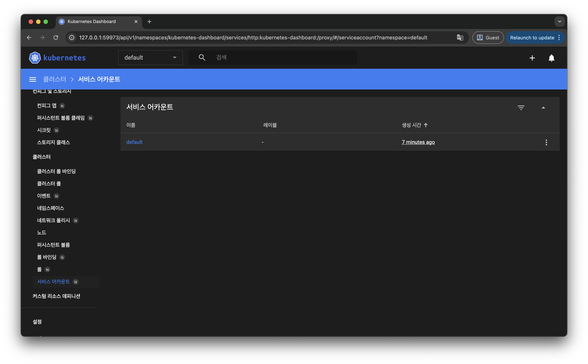Sort table by 이름 column header

[x=131, y=125]
